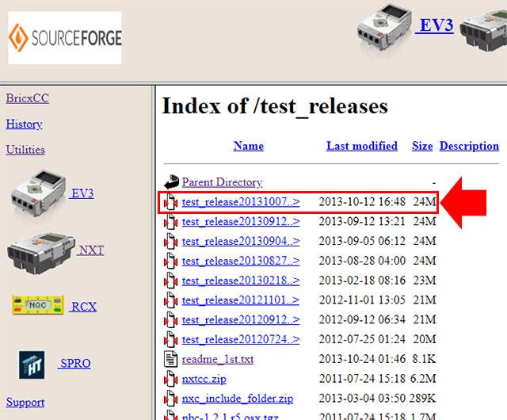Sort listing by Size column
The width and height of the screenshot is (507, 420).
(x=422, y=146)
